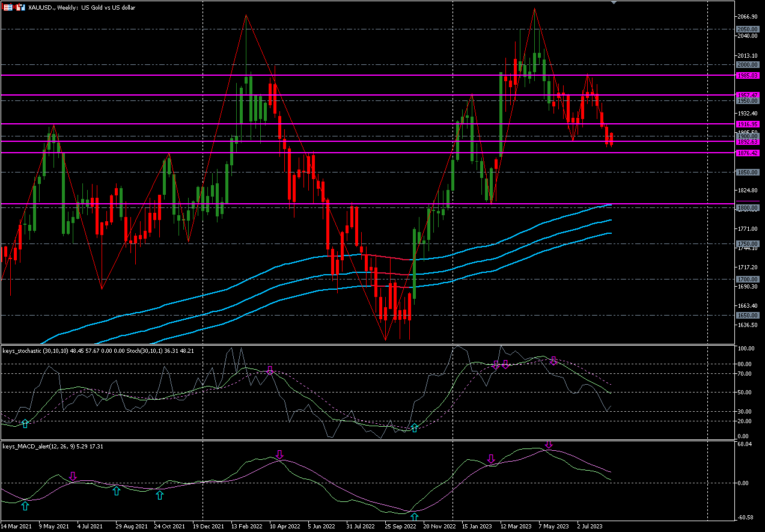Click the chart shift triangle marker at top
This screenshot has height=532, width=765.
click(x=614, y=3)
